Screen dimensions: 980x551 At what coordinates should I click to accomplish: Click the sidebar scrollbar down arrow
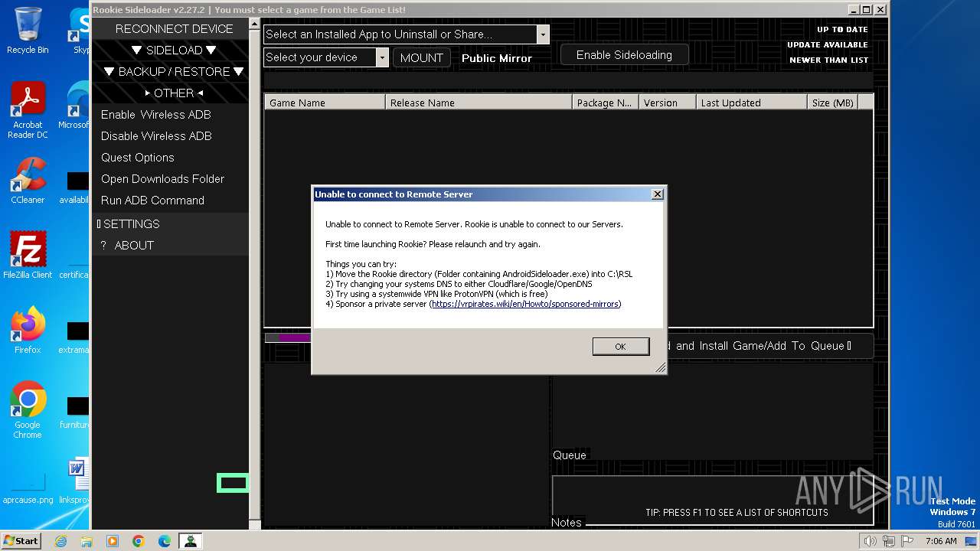tap(255, 523)
